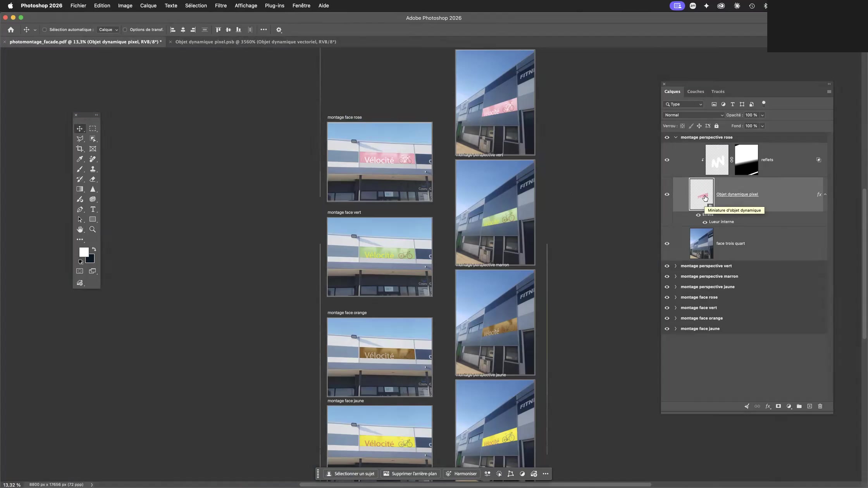Image resolution: width=868 pixels, height=488 pixels.
Task: Select the Crop tool
Action: point(79,149)
